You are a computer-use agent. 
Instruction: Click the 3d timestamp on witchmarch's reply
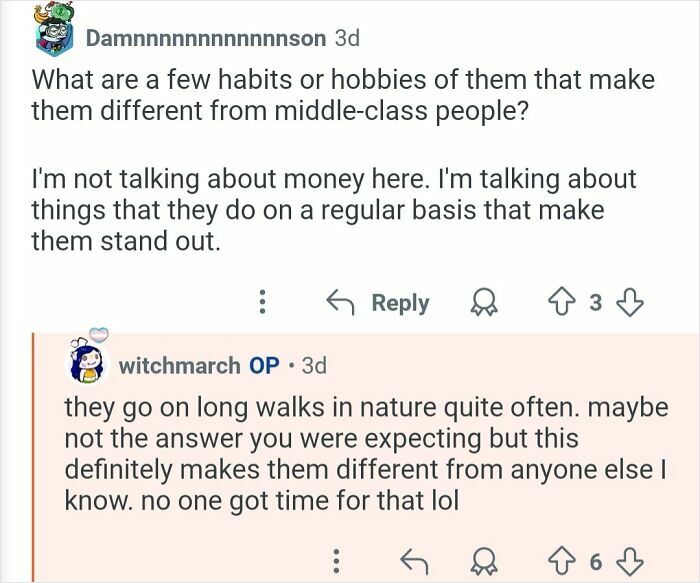click(x=314, y=366)
